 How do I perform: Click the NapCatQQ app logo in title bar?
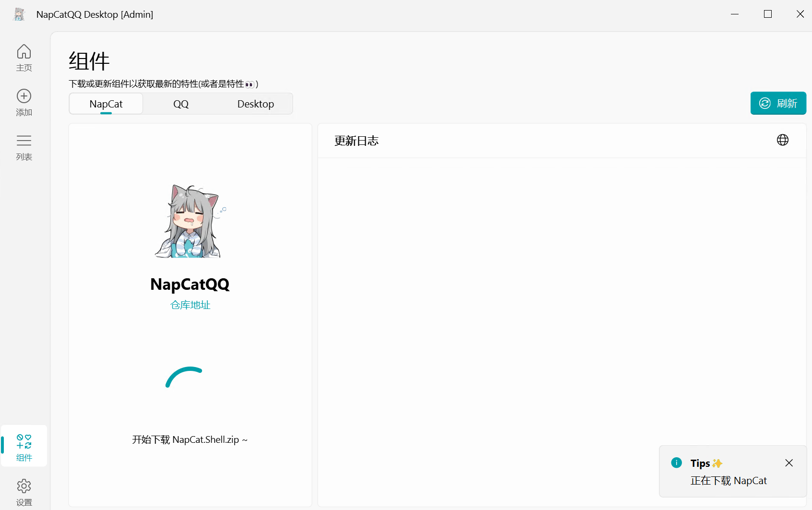pos(19,14)
